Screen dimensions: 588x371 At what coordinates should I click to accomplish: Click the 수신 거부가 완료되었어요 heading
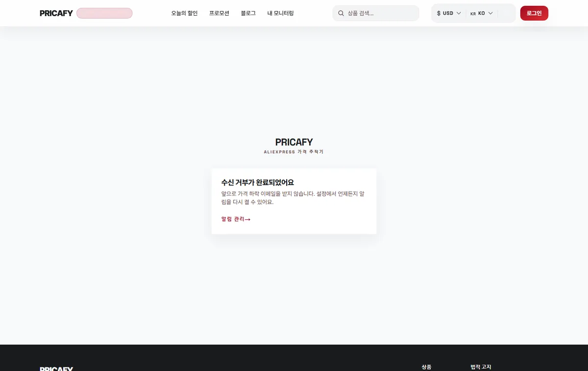[258, 183]
